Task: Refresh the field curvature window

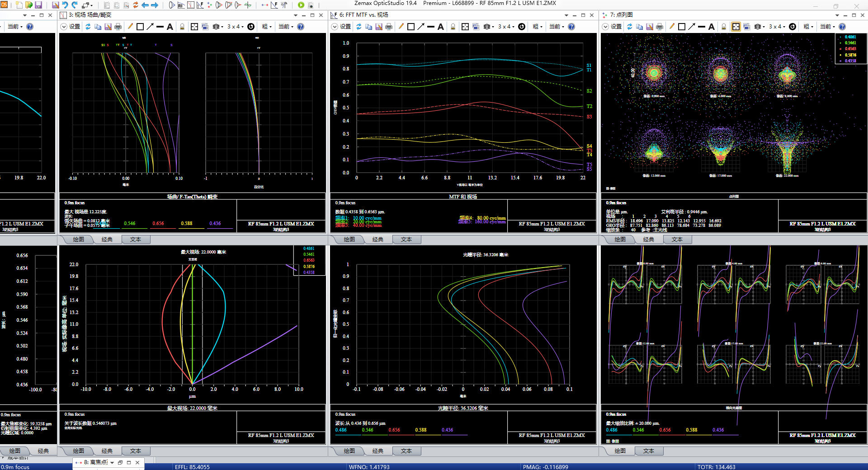Action: (x=88, y=27)
